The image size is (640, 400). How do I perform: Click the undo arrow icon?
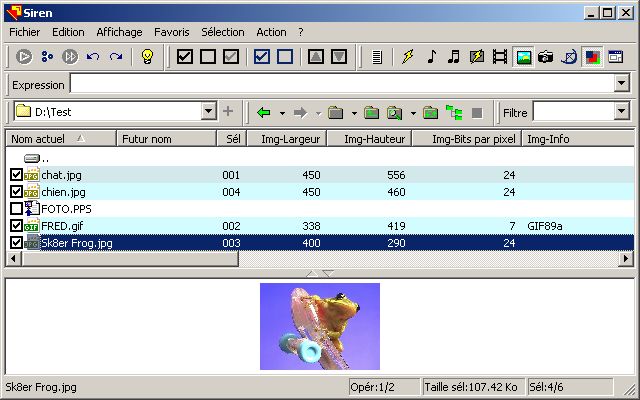[93, 57]
